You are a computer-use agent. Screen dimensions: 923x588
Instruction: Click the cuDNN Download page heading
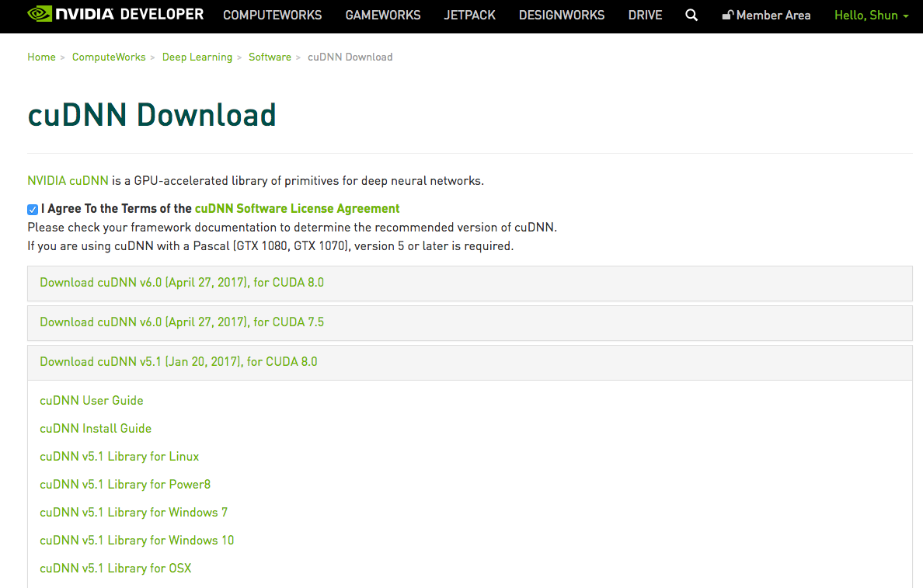(x=152, y=115)
